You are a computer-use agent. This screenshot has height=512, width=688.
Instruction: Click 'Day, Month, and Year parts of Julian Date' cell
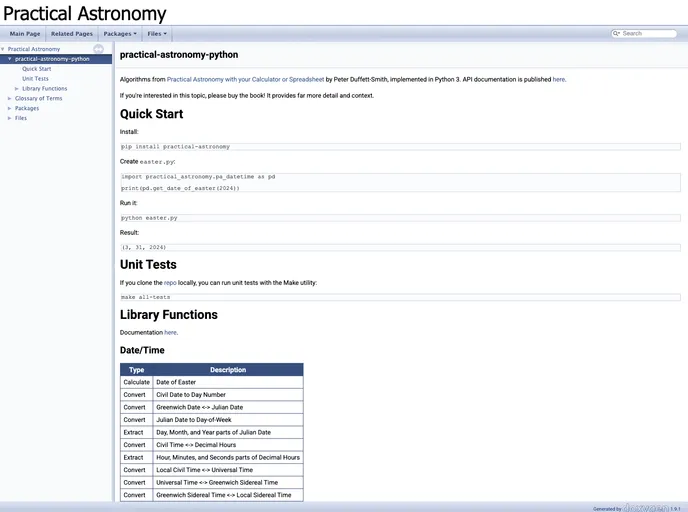point(228,432)
